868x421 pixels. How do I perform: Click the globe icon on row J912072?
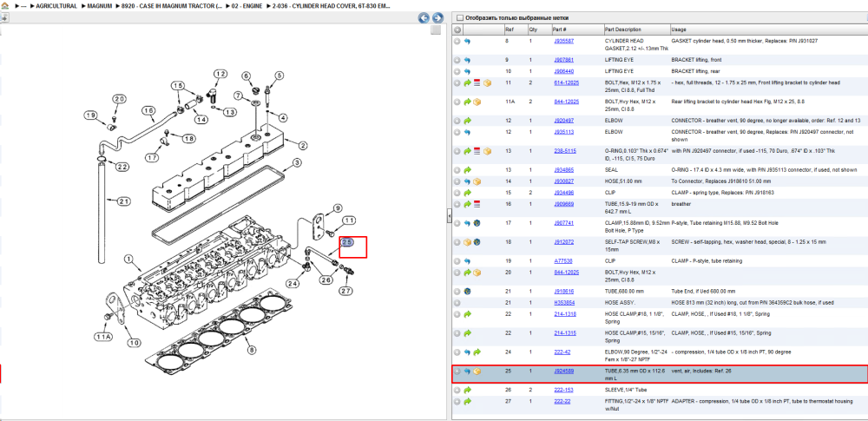(477, 242)
